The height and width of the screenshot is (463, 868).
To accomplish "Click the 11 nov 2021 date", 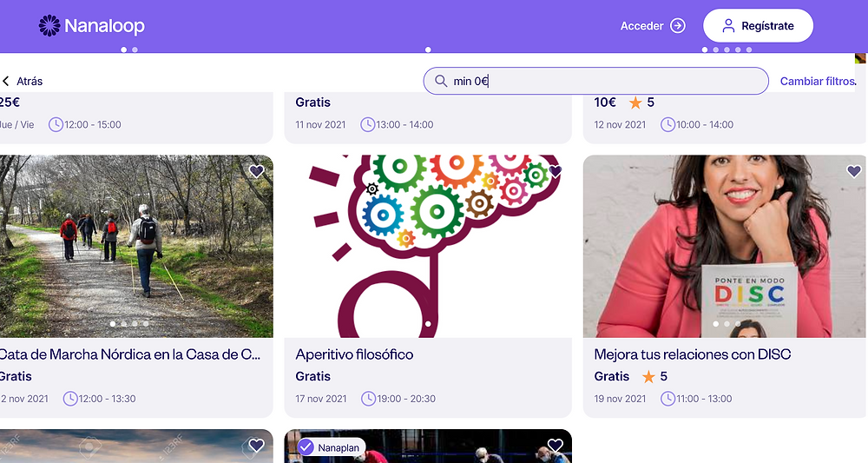I will 320,124.
